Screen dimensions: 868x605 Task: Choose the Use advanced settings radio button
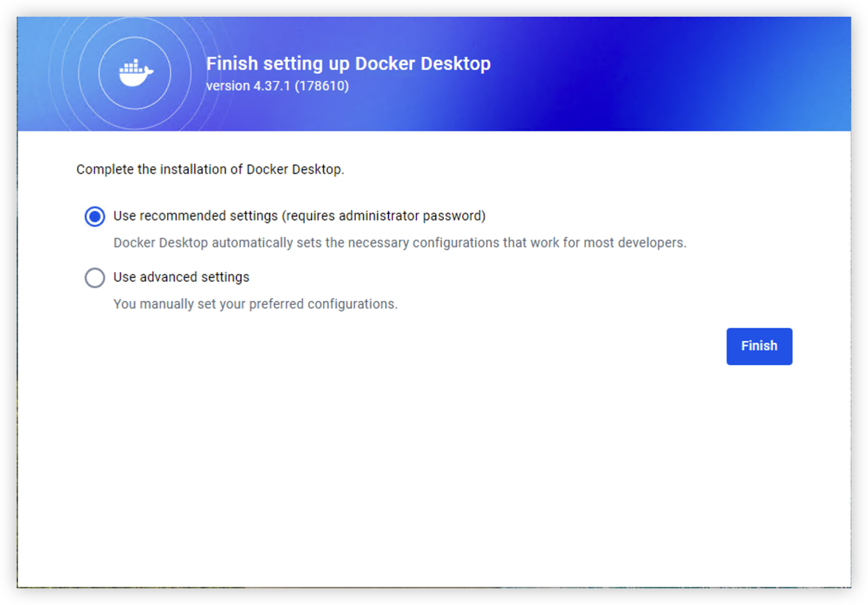[x=95, y=277]
